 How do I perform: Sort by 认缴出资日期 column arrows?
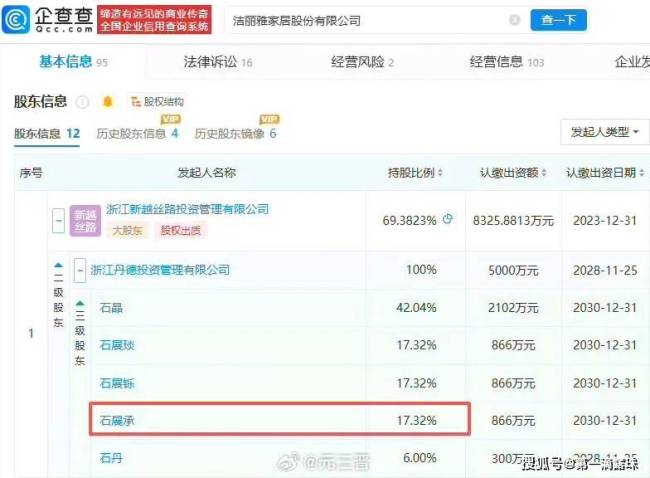pos(642,173)
